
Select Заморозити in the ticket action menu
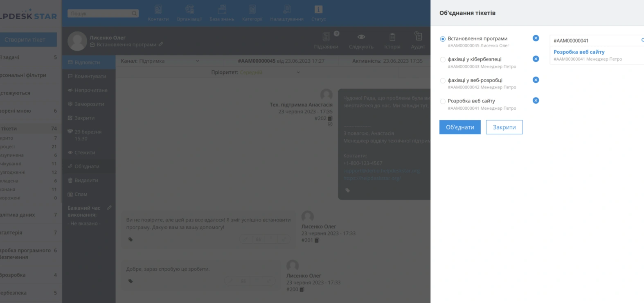pyautogui.click(x=89, y=104)
